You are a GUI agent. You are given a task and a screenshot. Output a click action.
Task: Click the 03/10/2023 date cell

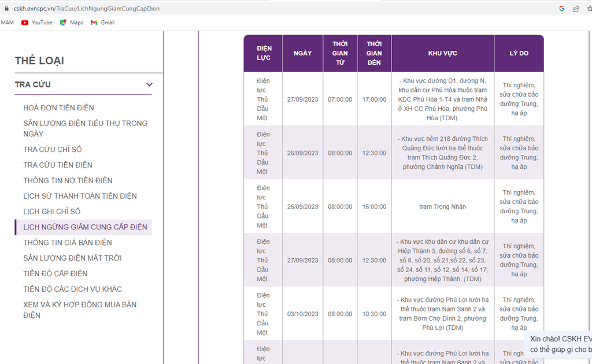tap(303, 314)
